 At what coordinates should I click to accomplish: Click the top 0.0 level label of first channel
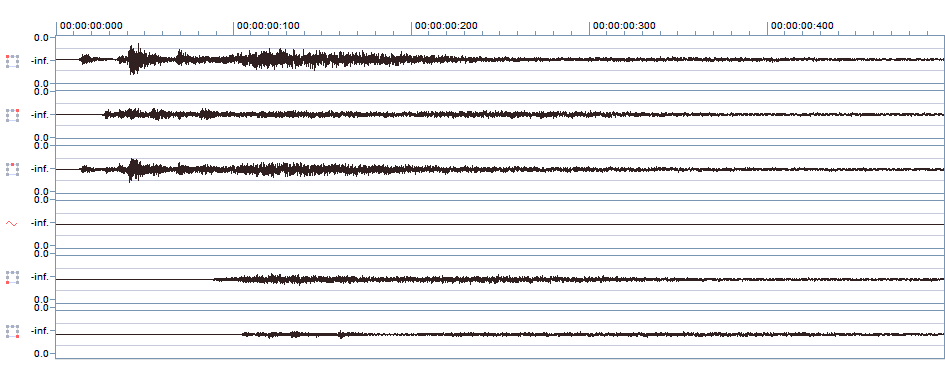pyautogui.click(x=41, y=37)
